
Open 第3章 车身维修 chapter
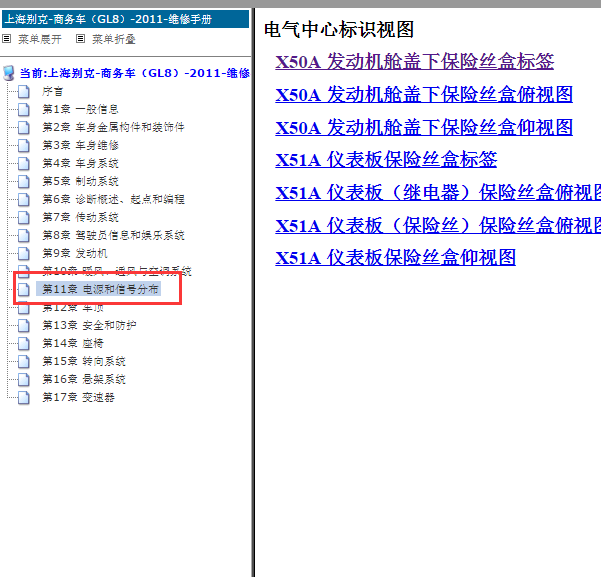(80, 145)
